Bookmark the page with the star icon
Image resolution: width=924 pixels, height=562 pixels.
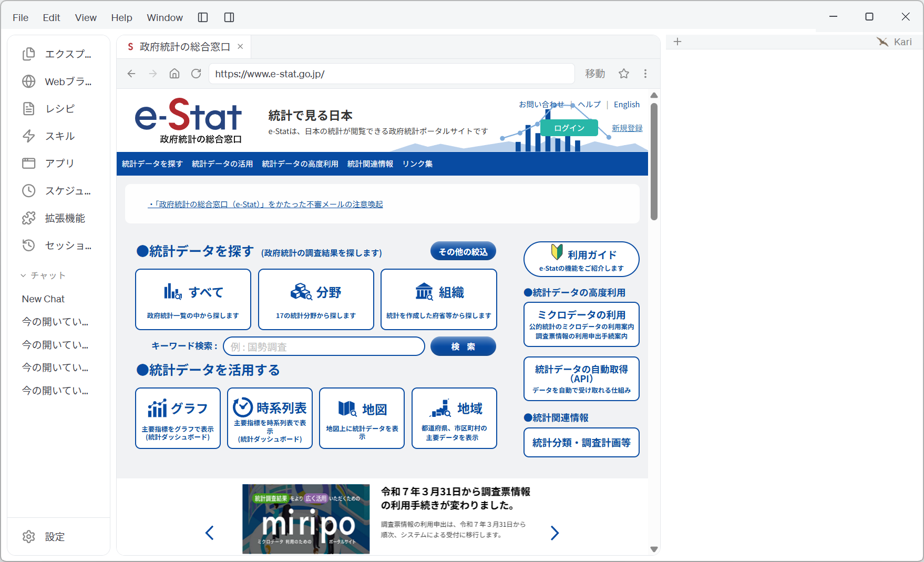(624, 74)
